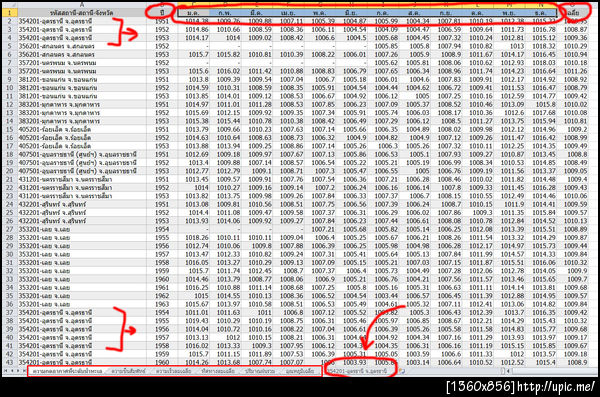Click the ม.ค. month header cell

pos(193,13)
